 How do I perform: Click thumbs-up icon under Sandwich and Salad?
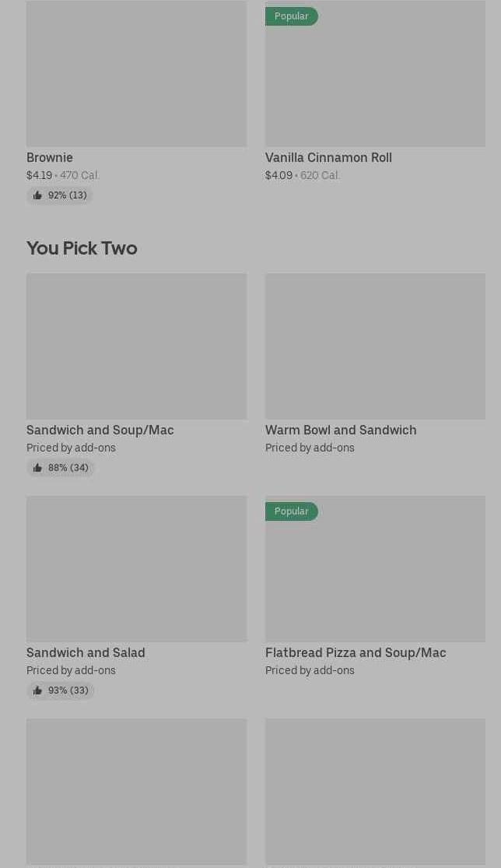click(37, 691)
